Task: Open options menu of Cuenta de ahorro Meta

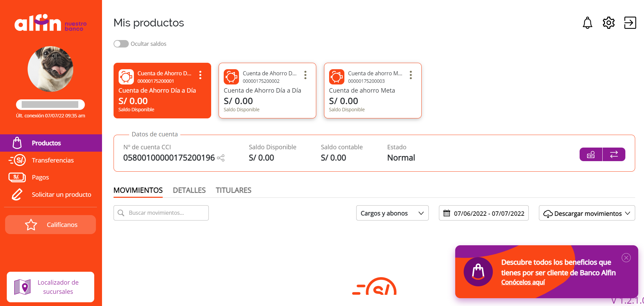Action: [x=410, y=75]
